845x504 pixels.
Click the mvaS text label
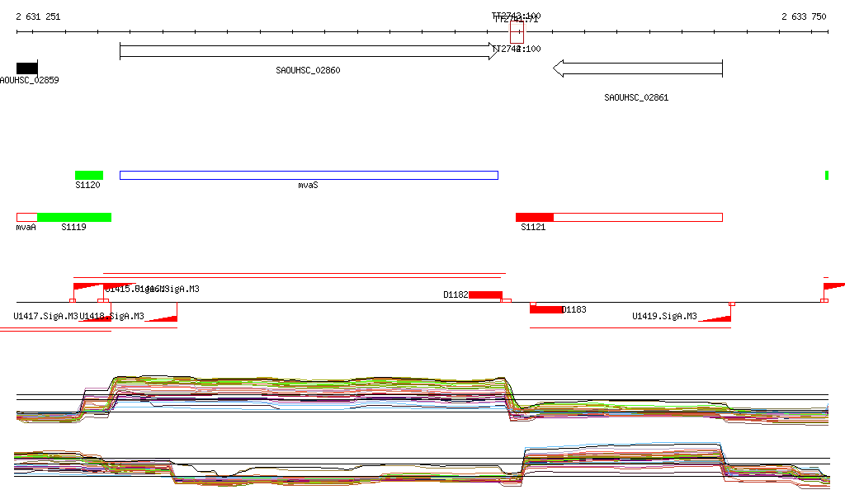tap(309, 185)
